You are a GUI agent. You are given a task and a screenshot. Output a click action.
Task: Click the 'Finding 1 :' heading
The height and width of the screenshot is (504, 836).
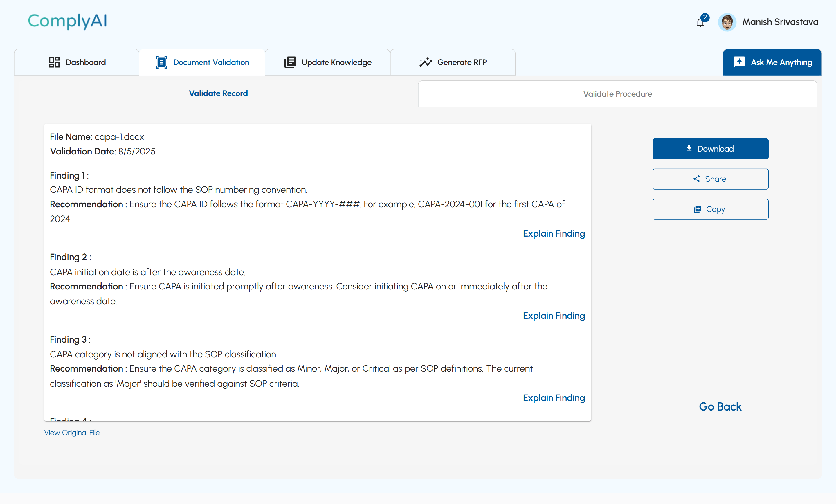pos(69,175)
